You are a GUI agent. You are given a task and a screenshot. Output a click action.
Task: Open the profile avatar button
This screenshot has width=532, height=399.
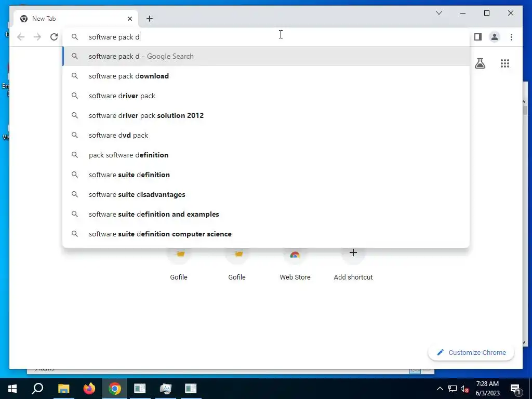pos(495,37)
